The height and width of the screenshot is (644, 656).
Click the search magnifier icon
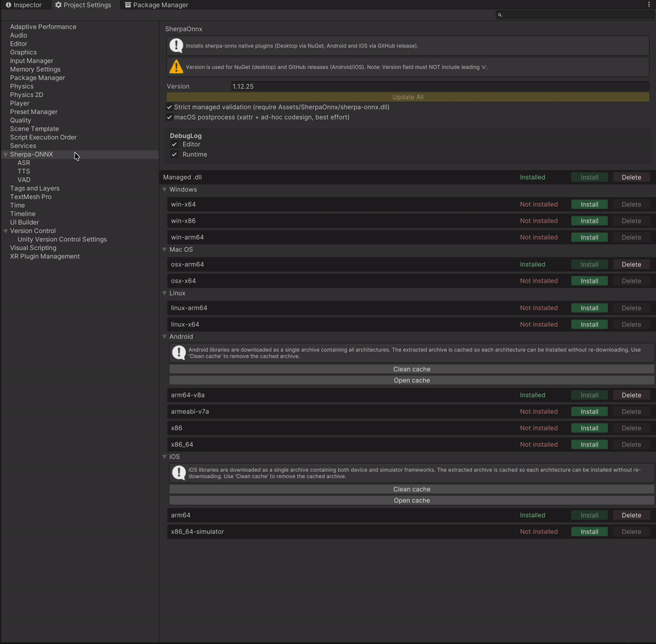click(x=499, y=14)
